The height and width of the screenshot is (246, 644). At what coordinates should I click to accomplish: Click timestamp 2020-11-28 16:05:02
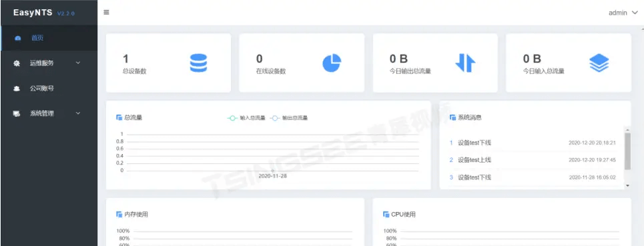pyautogui.click(x=592, y=177)
